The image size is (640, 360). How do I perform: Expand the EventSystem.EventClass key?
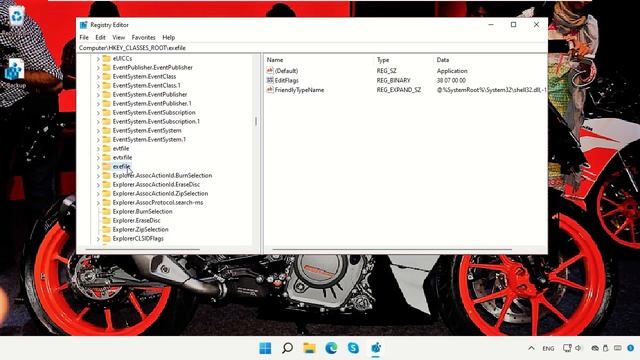click(98, 76)
